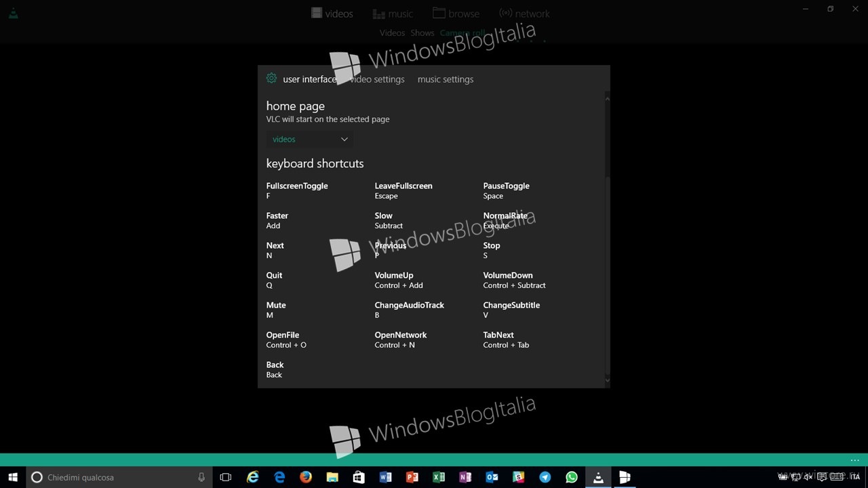Viewport: 868px width, 488px height.
Task: Click the TabNext shortcut entry
Action: pos(506,340)
